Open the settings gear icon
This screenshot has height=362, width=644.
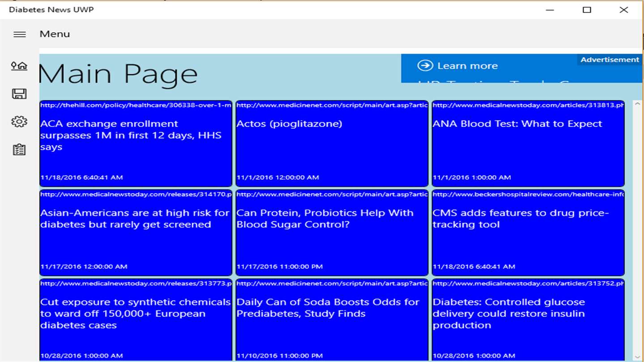coord(19,122)
